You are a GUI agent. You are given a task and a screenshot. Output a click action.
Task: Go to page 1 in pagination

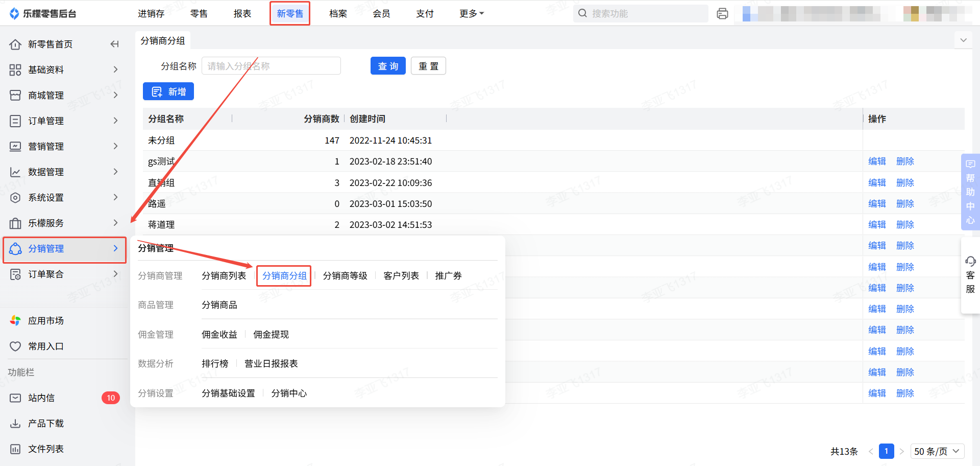[886, 451]
